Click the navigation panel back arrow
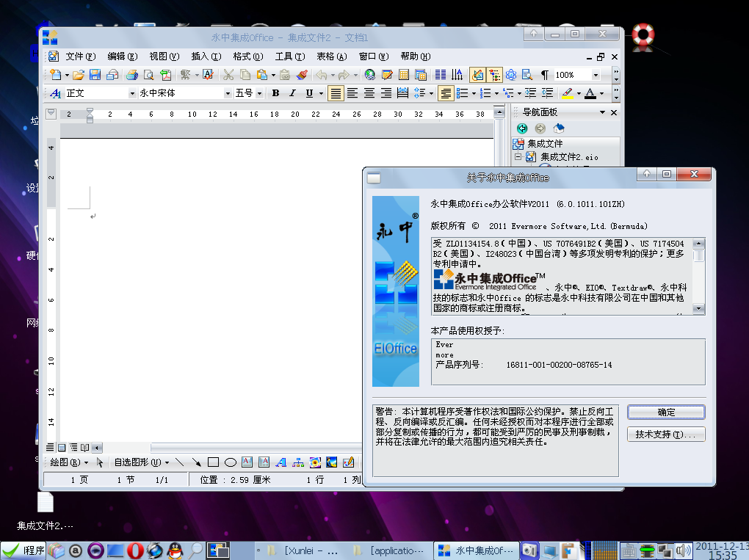749x560 pixels. click(x=522, y=128)
